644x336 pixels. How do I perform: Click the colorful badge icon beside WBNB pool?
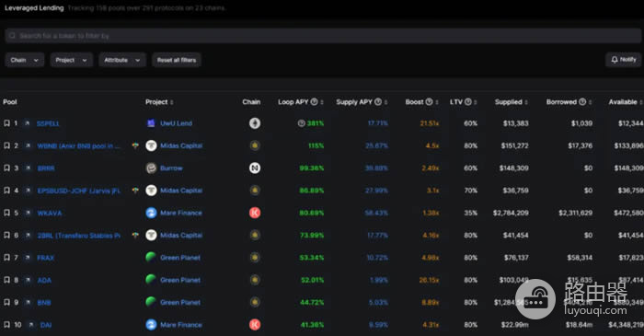coord(135,145)
